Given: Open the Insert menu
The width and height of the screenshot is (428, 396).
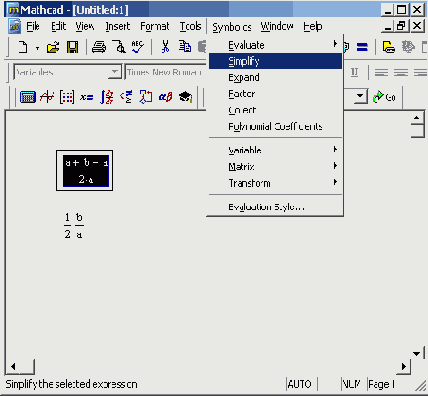Looking at the screenshot, I should [118, 26].
